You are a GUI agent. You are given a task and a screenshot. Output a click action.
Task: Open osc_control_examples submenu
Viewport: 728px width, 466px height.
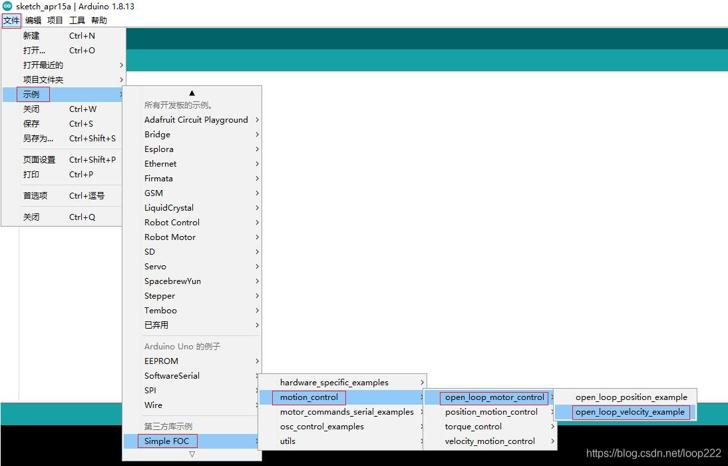[342, 427]
